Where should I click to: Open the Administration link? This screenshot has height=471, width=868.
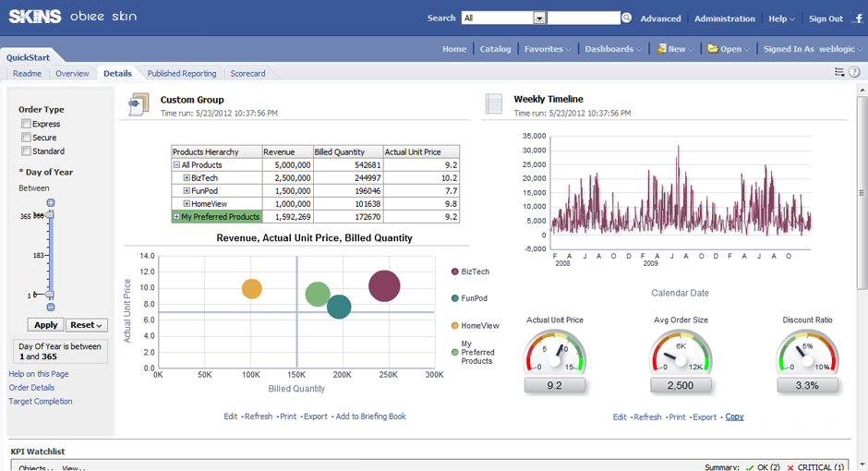tap(725, 18)
